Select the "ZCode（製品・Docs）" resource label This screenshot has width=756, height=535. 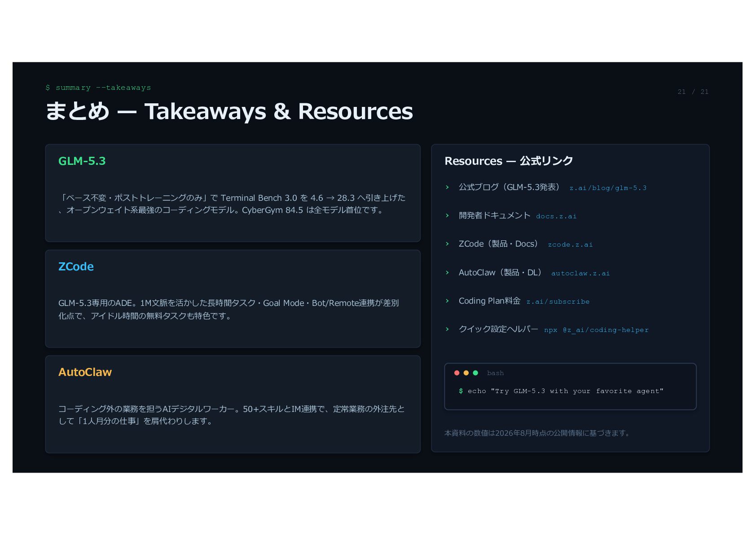(499, 243)
